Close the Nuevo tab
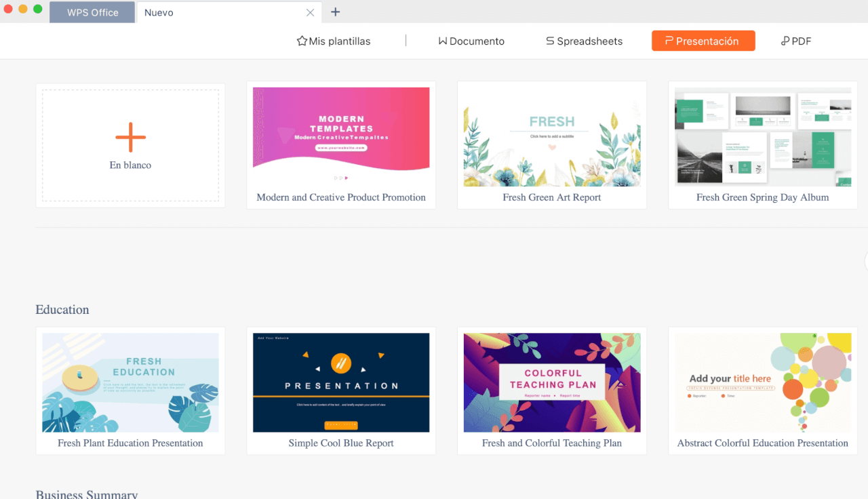Viewport: 868px width, 499px height. tap(310, 12)
